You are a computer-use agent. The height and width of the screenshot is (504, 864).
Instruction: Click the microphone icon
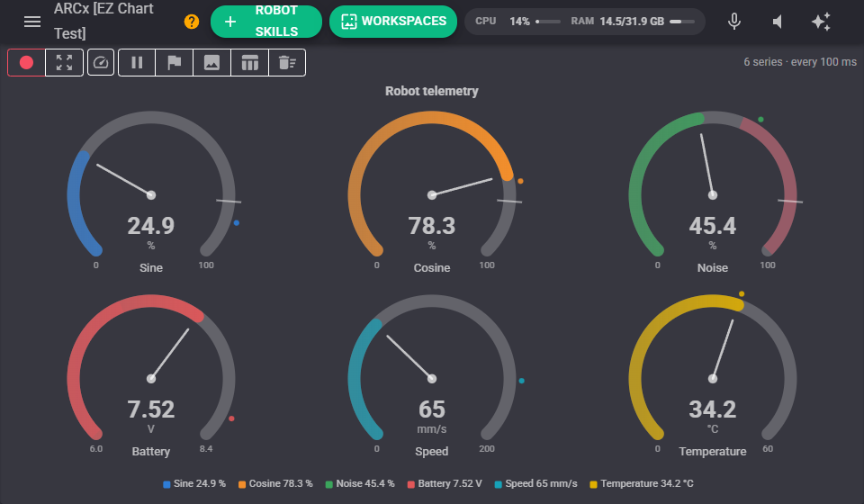tap(734, 22)
